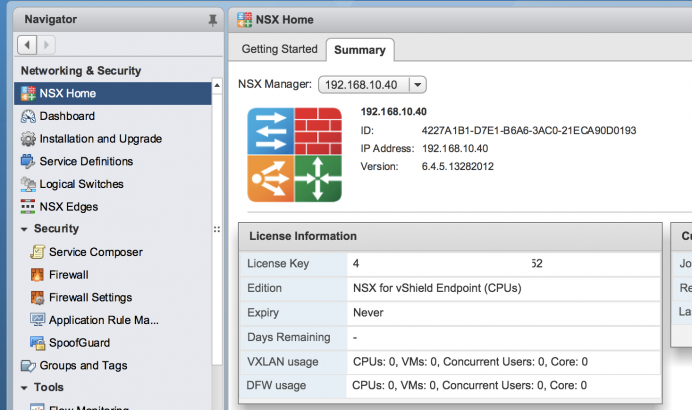Click the Installation and Upgrade gear icon
This screenshot has height=410, width=692.
(28, 139)
